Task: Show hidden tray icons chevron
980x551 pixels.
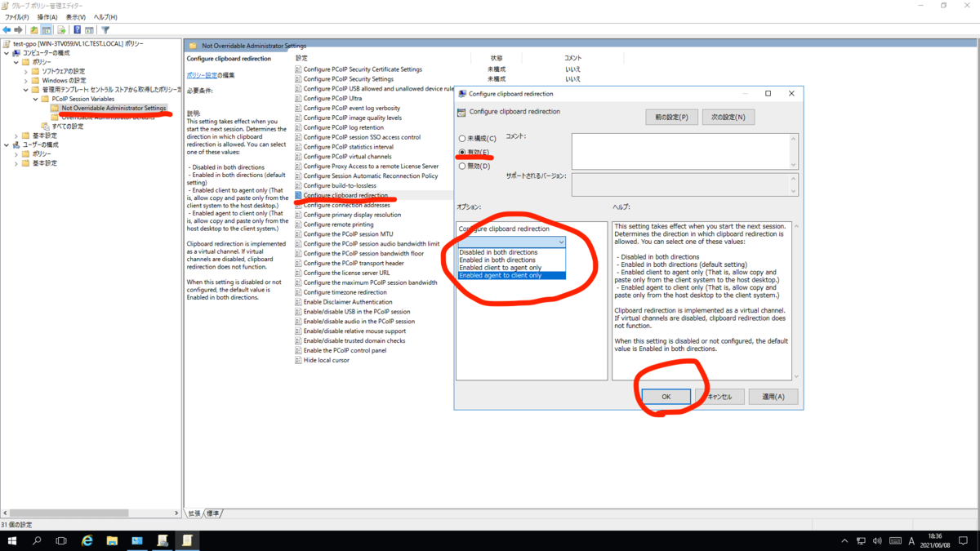Action: pos(844,541)
